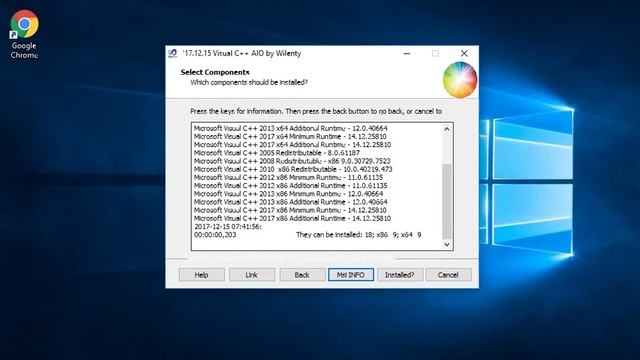This screenshot has width=640, height=360.
Task: Select Visual C++ 2013 x64 Additional Runtime 12.0.40664 line
Action: click(x=291, y=128)
